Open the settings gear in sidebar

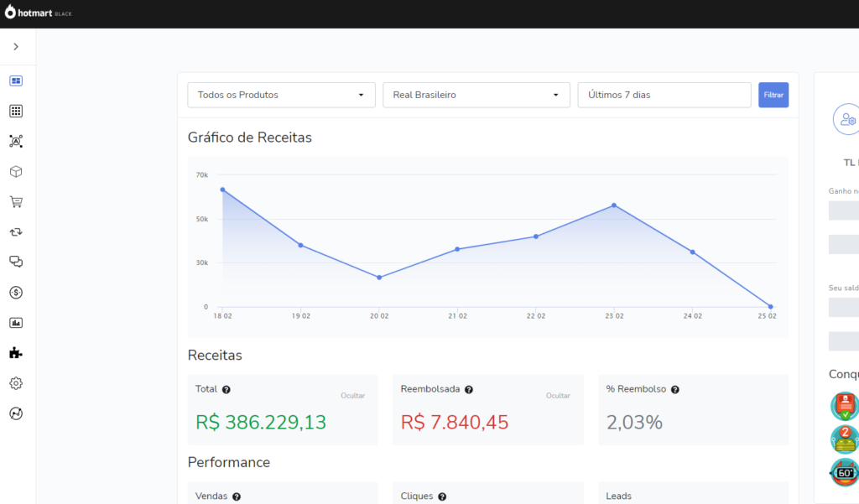click(x=16, y=383)
